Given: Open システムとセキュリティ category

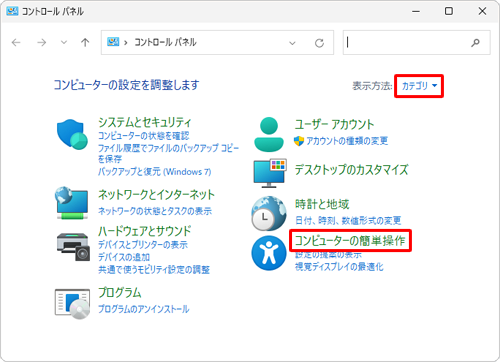Looking at the screenshot, I should coord(145,122).
